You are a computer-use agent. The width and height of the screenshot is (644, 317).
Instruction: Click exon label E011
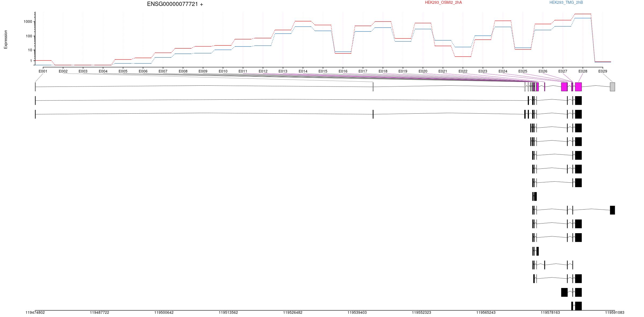point(243,71)
